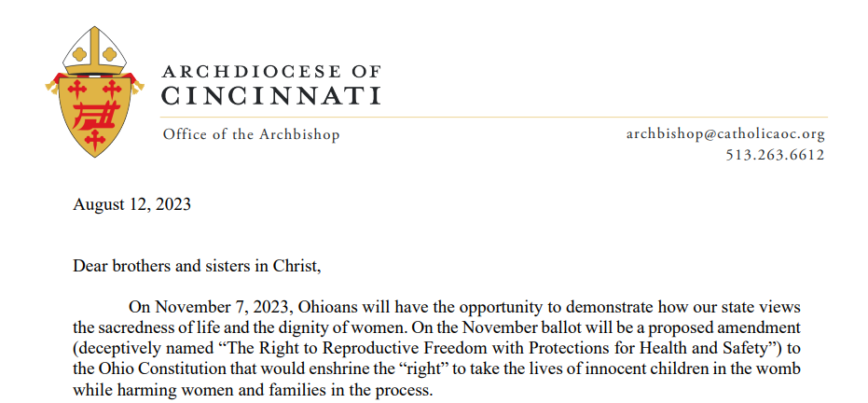Click the "ARCHDIOCESE OF" heading text

click(x=271, y=72)
